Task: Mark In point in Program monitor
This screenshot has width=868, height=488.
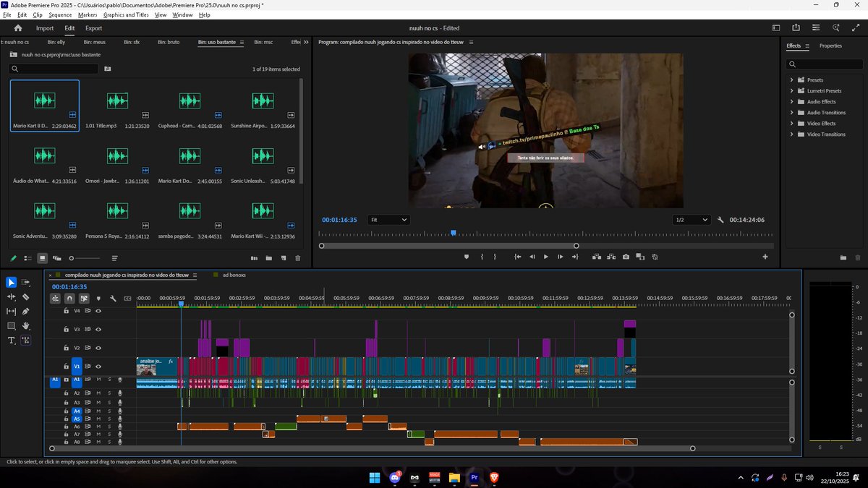Action: click(x=482, y=257)
